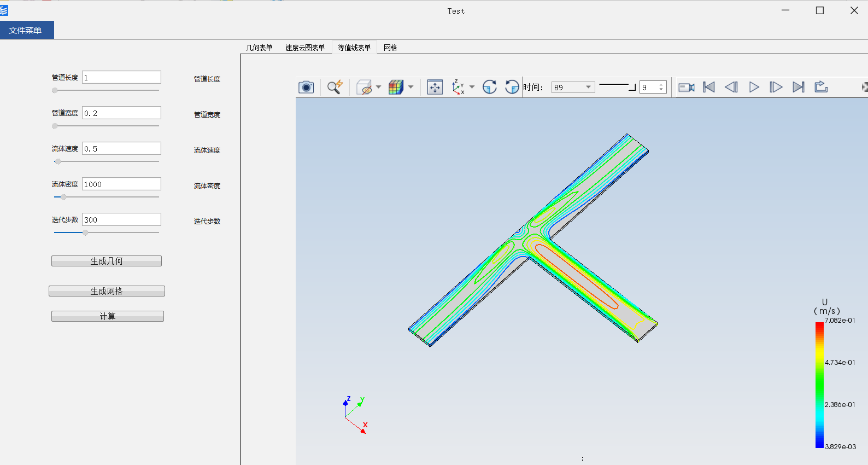Switch to the 几何表单 tab

tap(259, 48)
